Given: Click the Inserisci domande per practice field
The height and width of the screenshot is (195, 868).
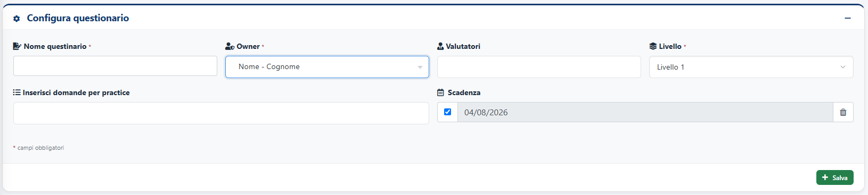Looking at the screenshot, I should [x=221, y=113].
